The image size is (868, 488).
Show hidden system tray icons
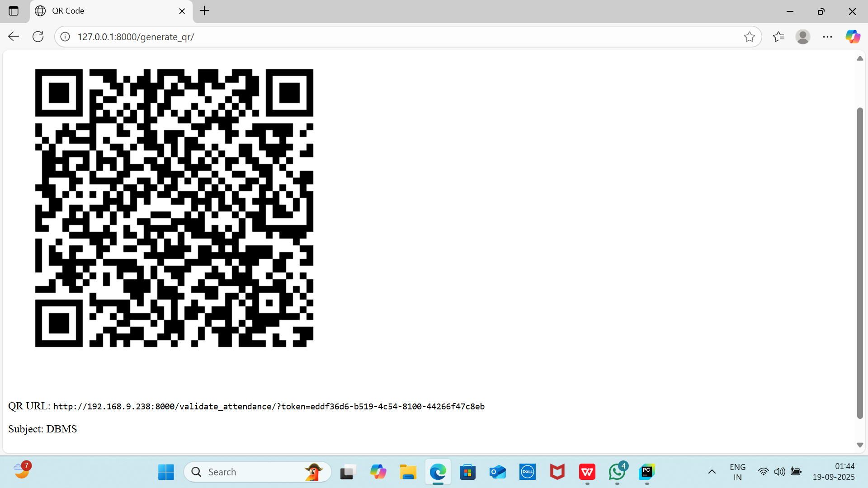point(712,472)
